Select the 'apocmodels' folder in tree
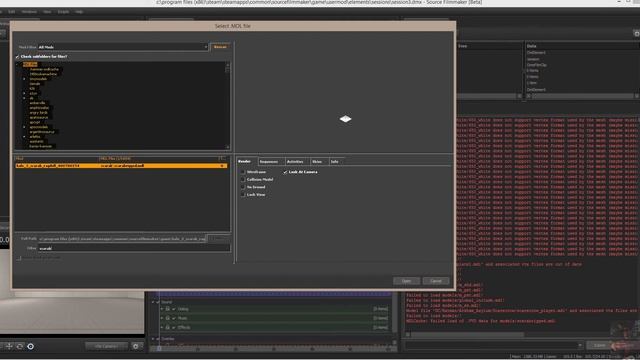640x360 pixels. click(x=39, y=127)
